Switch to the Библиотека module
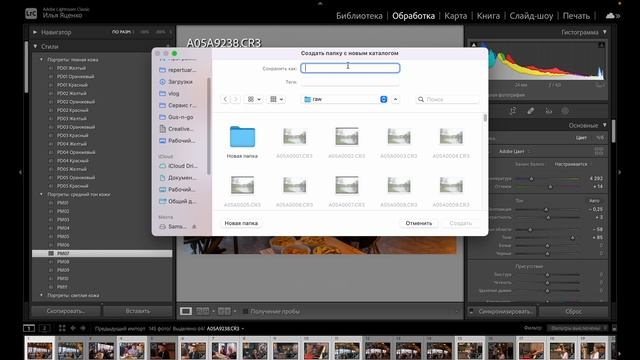The image size is (640, 360). (359, 16)
